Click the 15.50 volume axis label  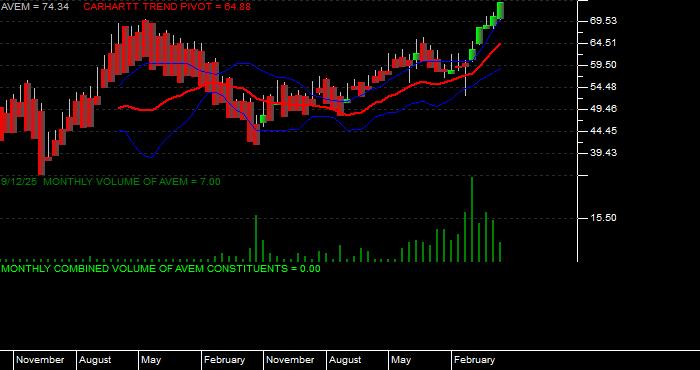[x=603, y=218]
